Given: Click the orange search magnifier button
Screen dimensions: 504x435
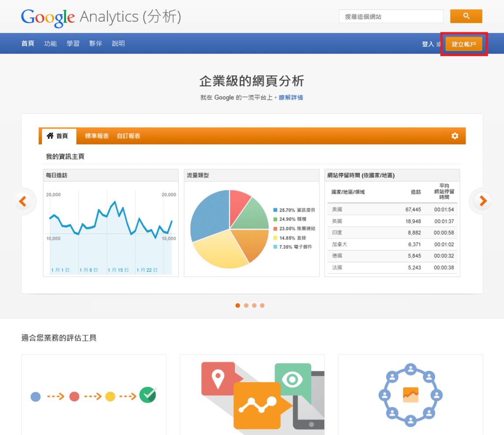Looking at the screenshot, I should tap(466, 16).
